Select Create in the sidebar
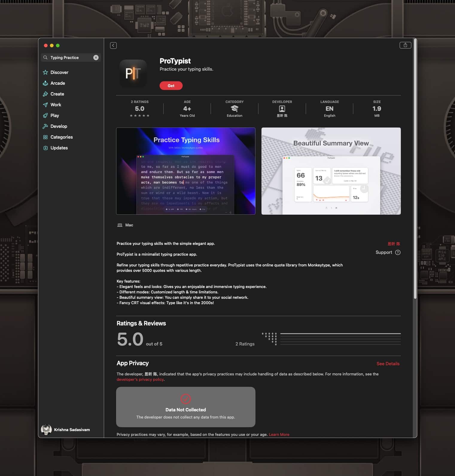Screen dimensions: 455x476 tap(57, 94)
